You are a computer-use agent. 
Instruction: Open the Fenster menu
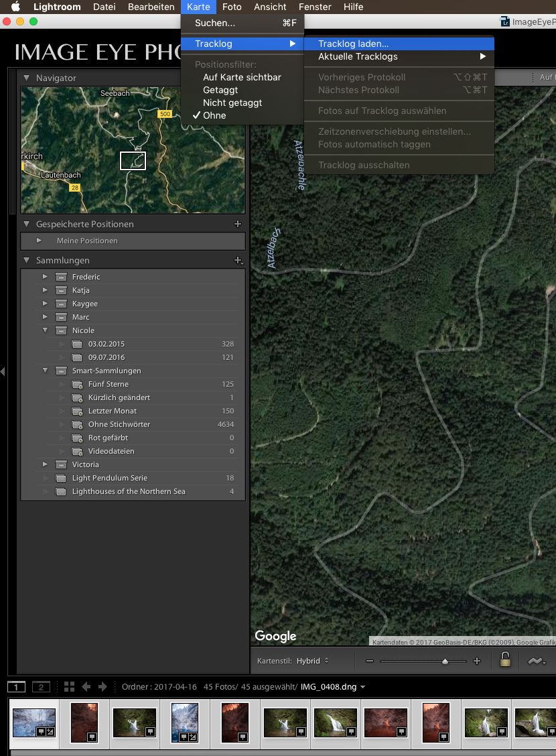click(315, 7)
